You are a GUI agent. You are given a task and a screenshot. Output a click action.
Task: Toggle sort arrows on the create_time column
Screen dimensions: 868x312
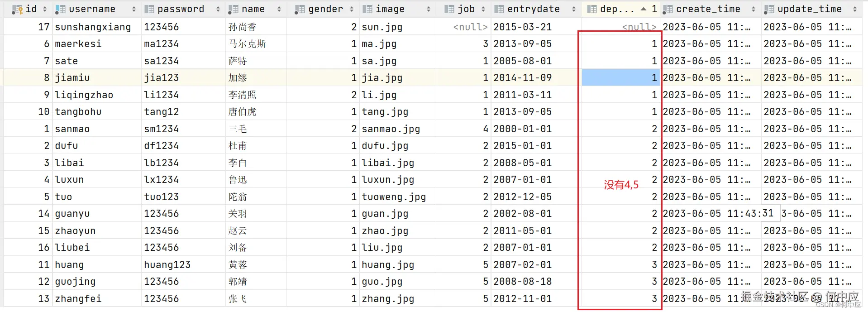coord(753,9)
